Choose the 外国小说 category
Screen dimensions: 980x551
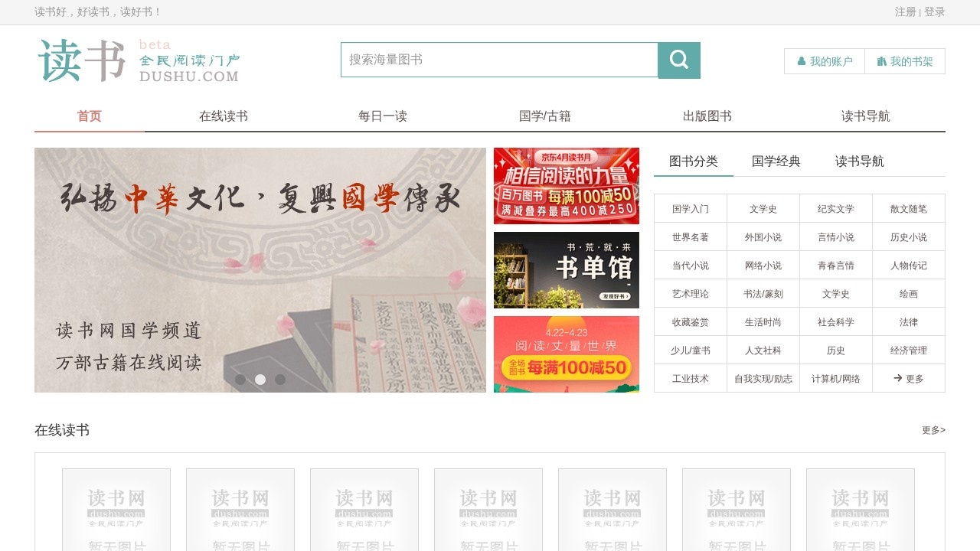[x=763, y=237]
